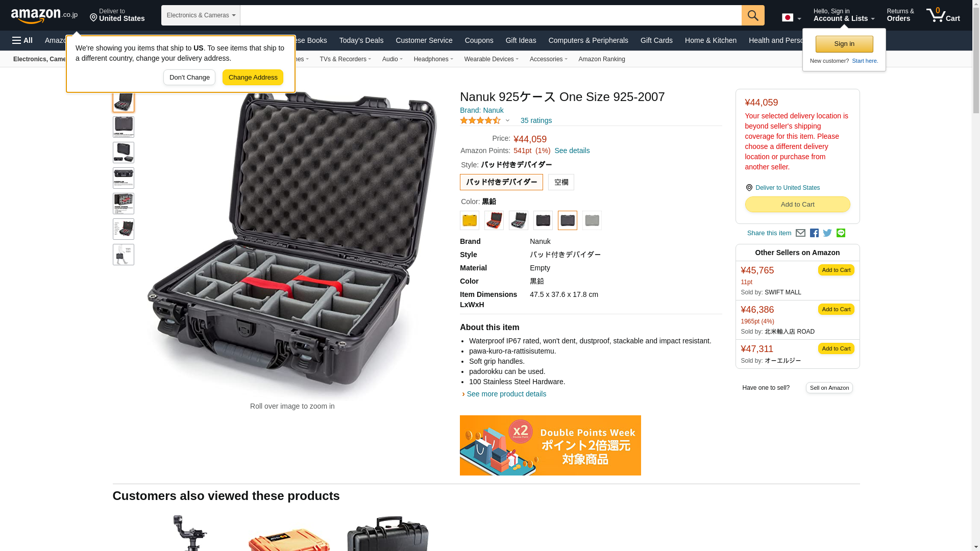Expand the star ratings breakdown chevron

507,121
